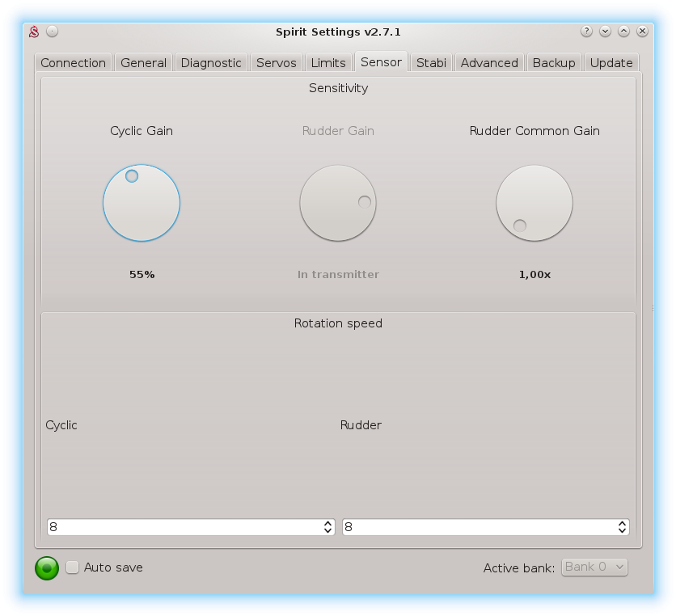Image resolution: width=676 pixels, height=616 pixels.
Task: Close the Spirit Settings window
Action: pos(642,32)
